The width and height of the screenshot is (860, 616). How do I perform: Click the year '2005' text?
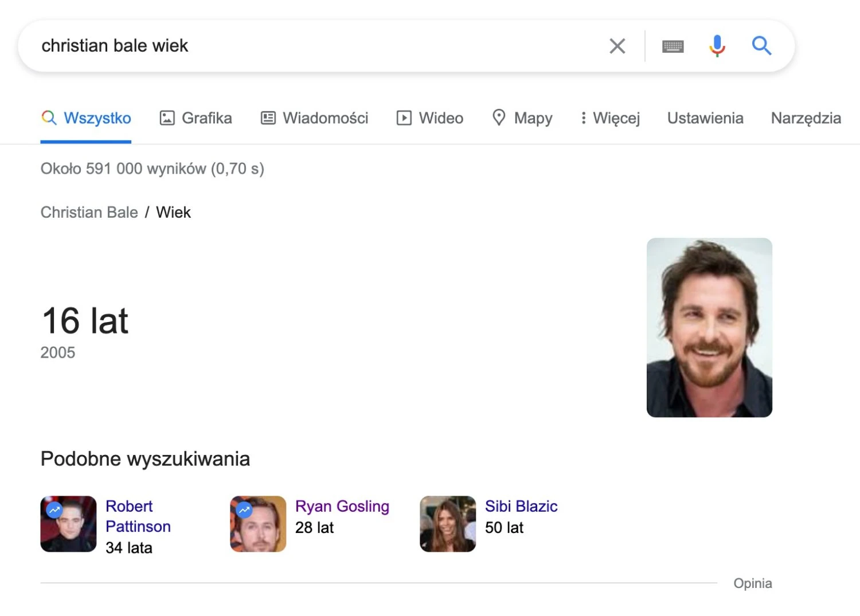(58, 352)
